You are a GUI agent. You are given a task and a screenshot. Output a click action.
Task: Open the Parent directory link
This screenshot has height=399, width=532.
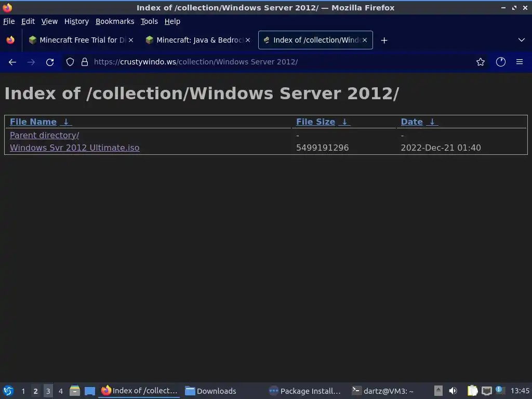point(45,136)
